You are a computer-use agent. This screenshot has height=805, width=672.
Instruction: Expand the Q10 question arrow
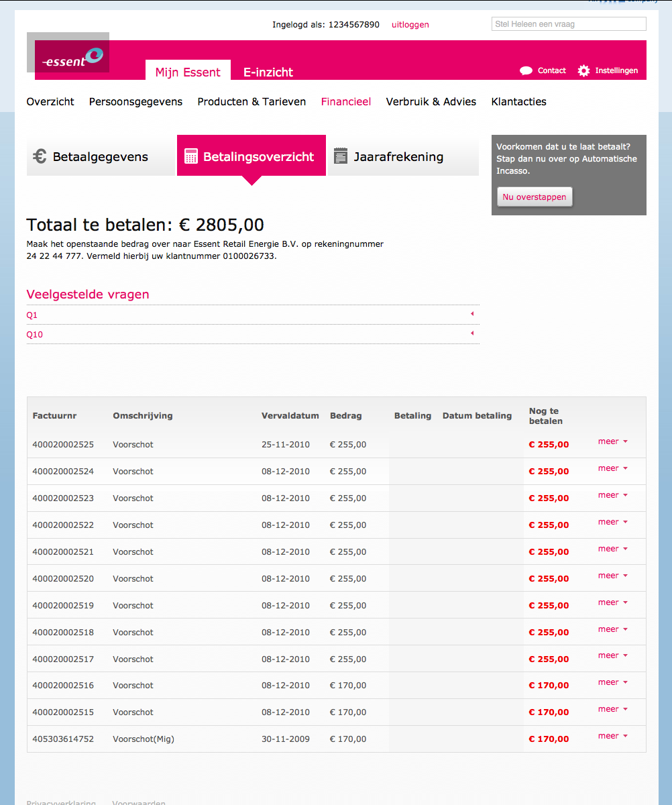472,333
